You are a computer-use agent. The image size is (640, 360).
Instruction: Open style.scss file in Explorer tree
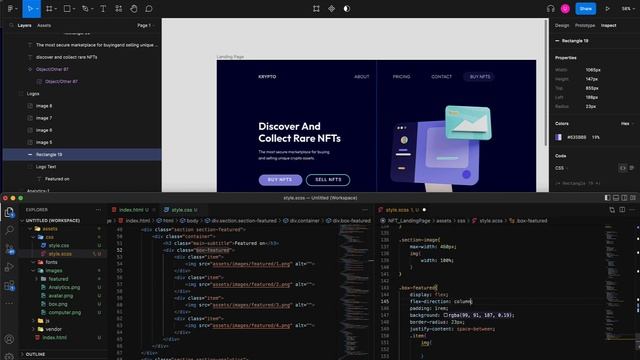61,254
